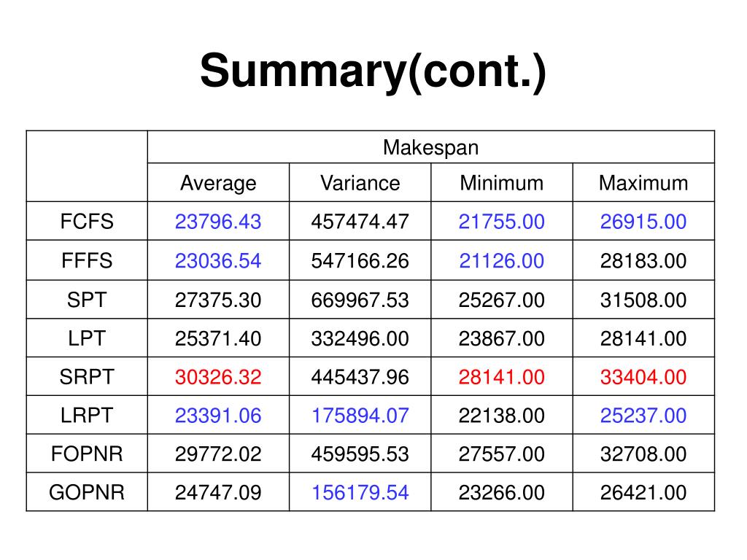The width and height of the screenshot is (747, 560).
Task: Click the Variance column header
Action: coord(360,183)
